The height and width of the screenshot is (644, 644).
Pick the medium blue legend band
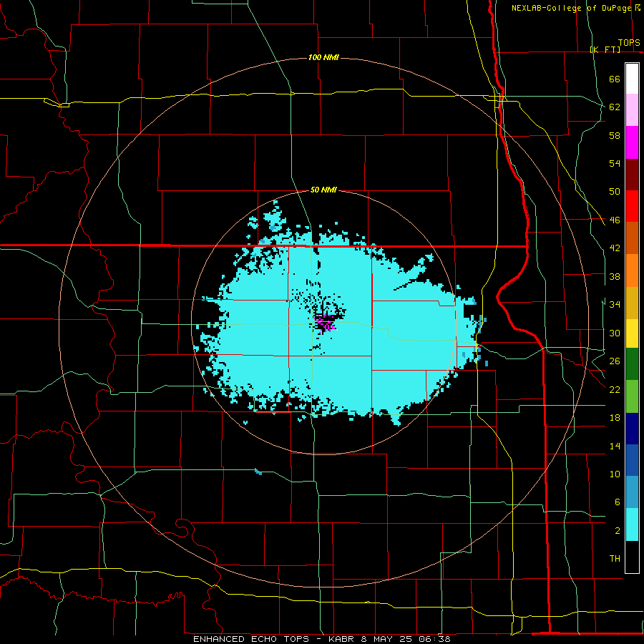click(x=632, y=460)
